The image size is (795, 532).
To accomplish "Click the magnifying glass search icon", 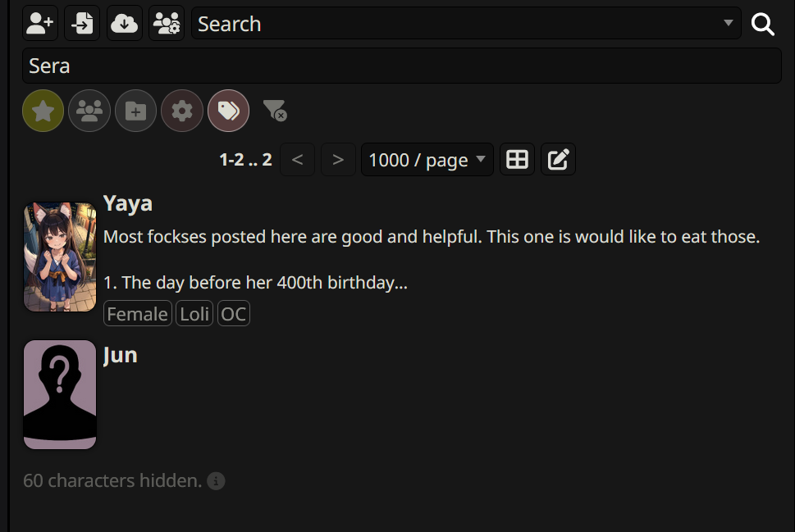I will (x=762, y=24).
